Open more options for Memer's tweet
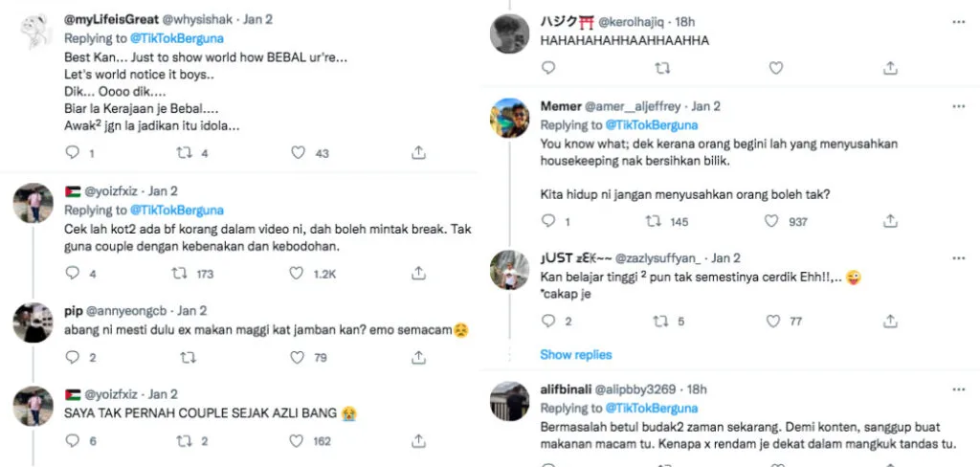The image size is (980, 467). 958,106
